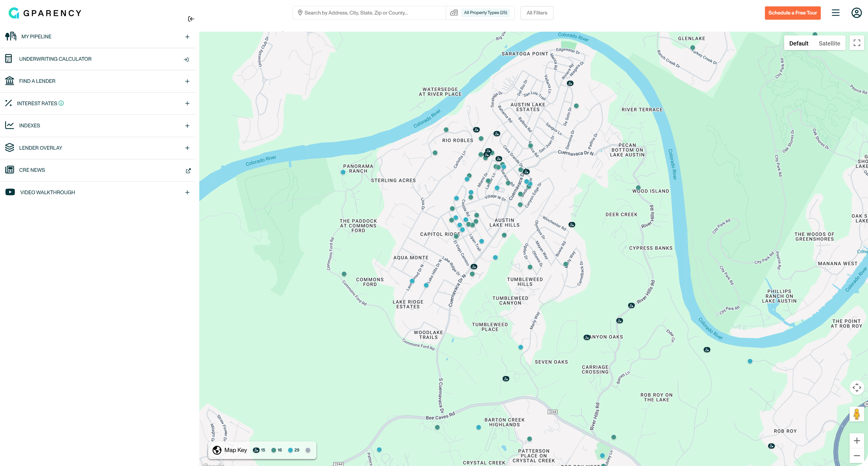The image size is (868, 466).
Task: Open Underwriting Calculator login arrow
Action: coord(186,60)
